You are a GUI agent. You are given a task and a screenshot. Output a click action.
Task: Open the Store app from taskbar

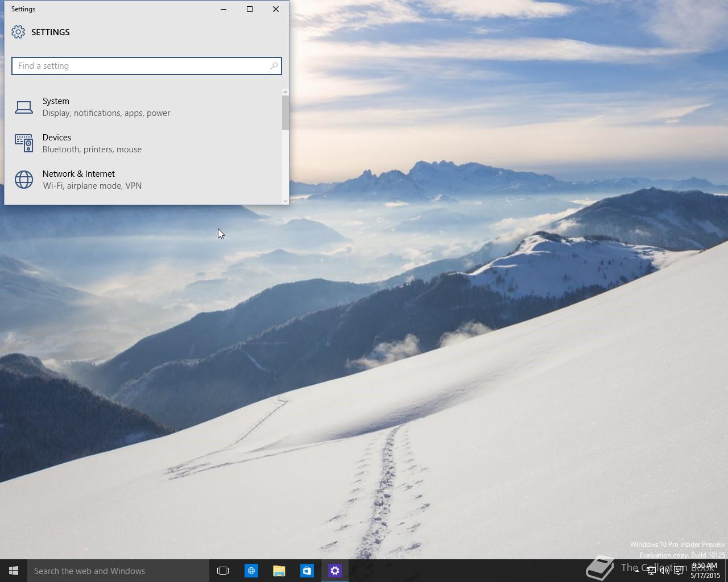(x=307, y=571)
